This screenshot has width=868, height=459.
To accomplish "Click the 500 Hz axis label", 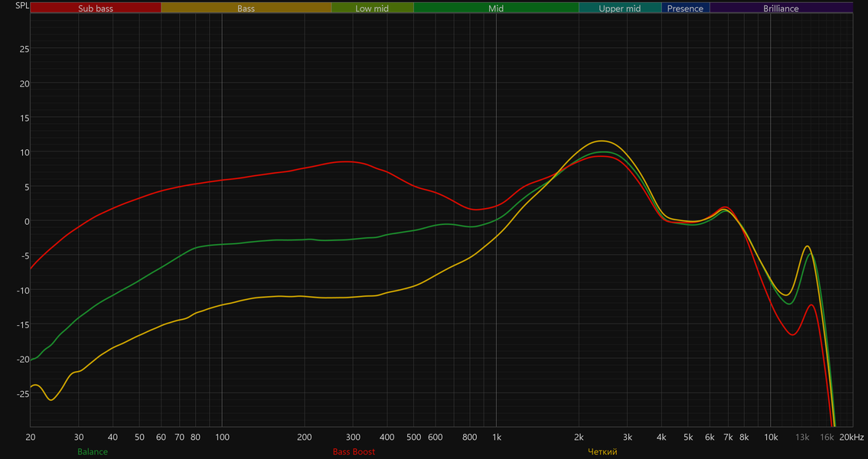I will pyautogui.click(x=413, y=438).
